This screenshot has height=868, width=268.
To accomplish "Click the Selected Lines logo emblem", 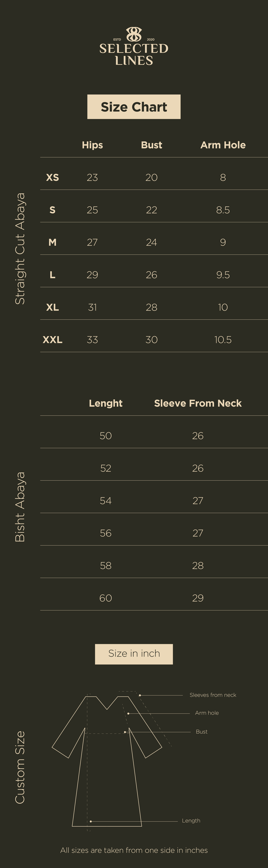I will [134, 35].
